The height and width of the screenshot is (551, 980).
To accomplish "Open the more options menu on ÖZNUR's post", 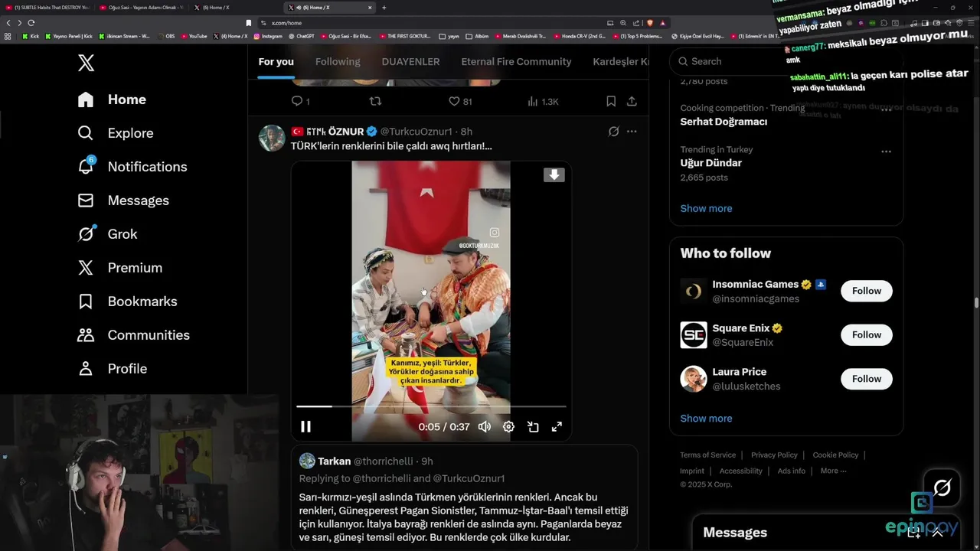I will click(632, 132).
